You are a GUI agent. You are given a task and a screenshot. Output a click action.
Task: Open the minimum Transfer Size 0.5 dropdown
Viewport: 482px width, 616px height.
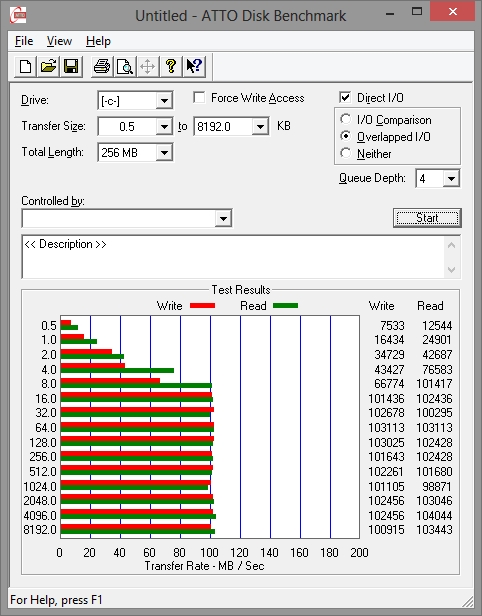pos(164,126)
